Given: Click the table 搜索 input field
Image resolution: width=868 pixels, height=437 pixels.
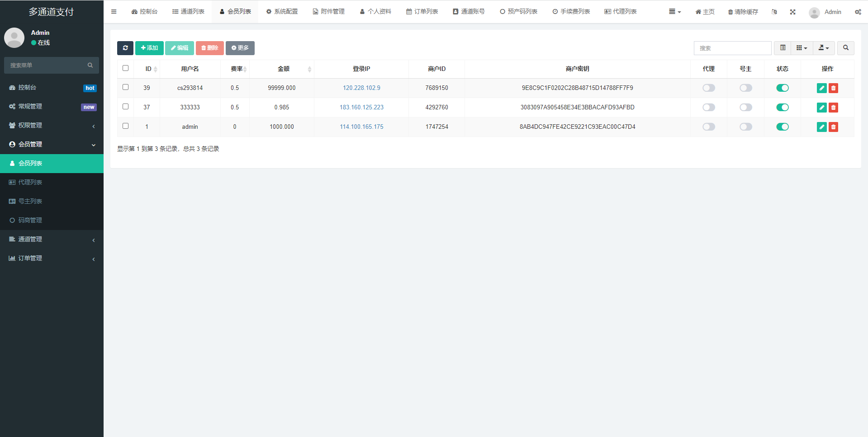Looking at the screenshot, I should pyautogui.click(x=732, y=48).
